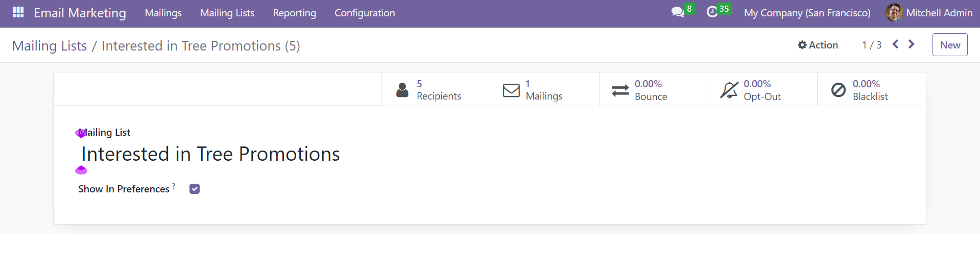The width and height of the screenshot is (980, 272).
Task: Open the conversations chat bubble icon
Action: pyautogui.click(x=678, y=12)
